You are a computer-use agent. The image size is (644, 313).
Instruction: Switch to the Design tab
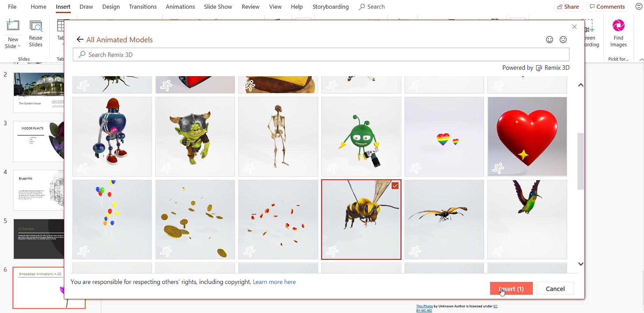click(x=111, y=7)
